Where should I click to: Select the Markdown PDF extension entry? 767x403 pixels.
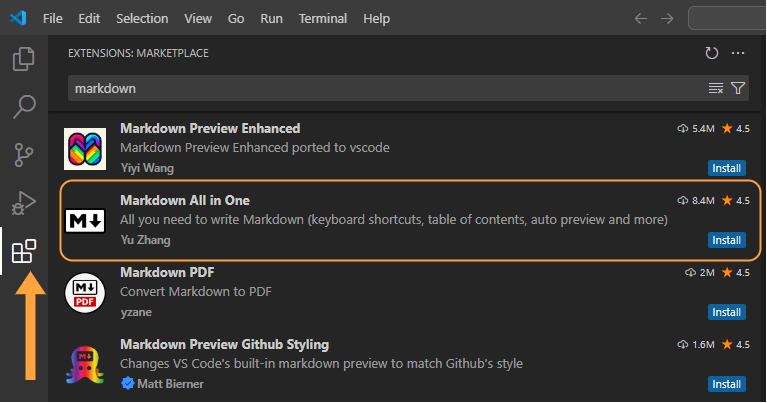(x=400, y=292)
